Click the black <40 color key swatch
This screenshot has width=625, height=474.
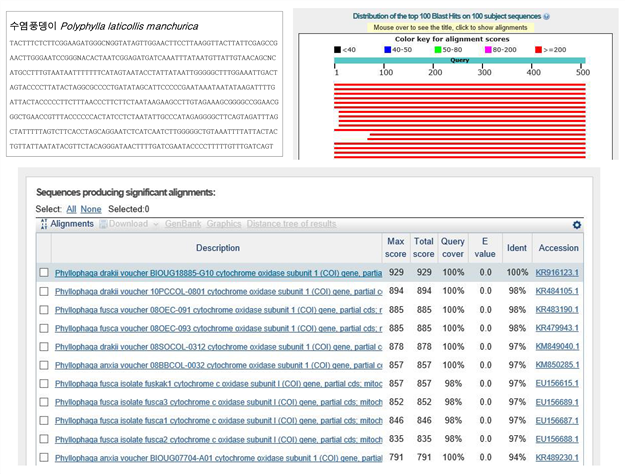[x=337, y=50]
